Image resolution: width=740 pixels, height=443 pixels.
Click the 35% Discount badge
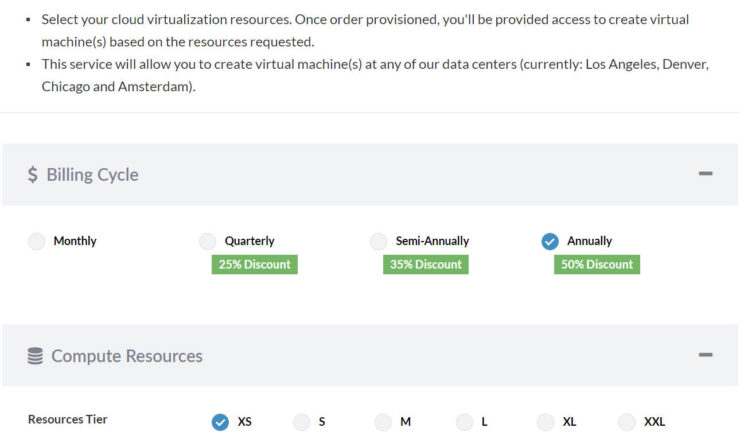click(x=426, y=264)
